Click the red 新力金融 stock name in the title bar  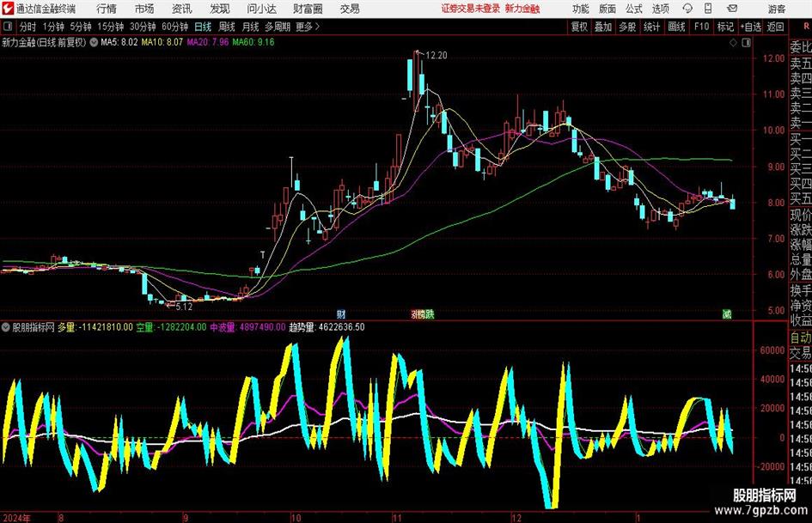point(522,9)
